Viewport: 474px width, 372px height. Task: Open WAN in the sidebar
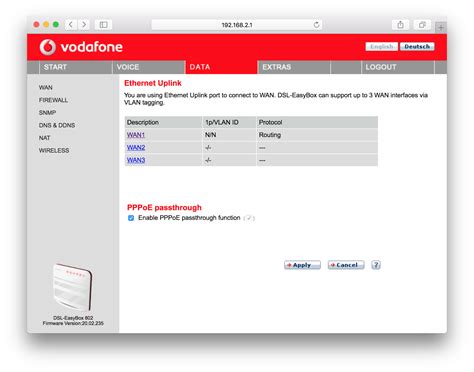pyautogui.click(x=45, y=88)
